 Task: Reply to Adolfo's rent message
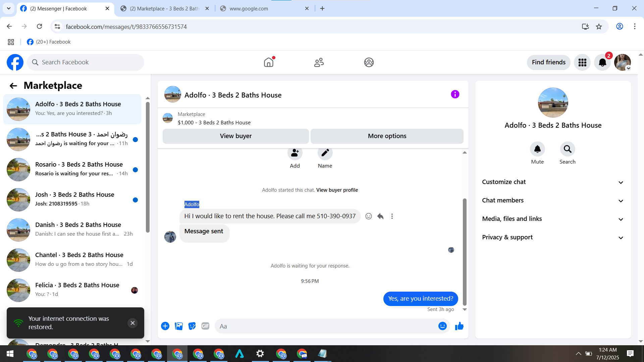(380, 216)
